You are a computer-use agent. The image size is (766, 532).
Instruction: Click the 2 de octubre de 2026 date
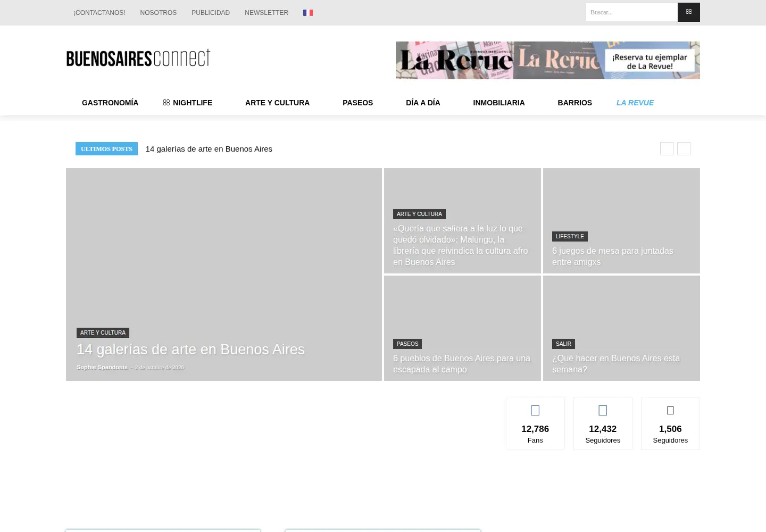160,368
